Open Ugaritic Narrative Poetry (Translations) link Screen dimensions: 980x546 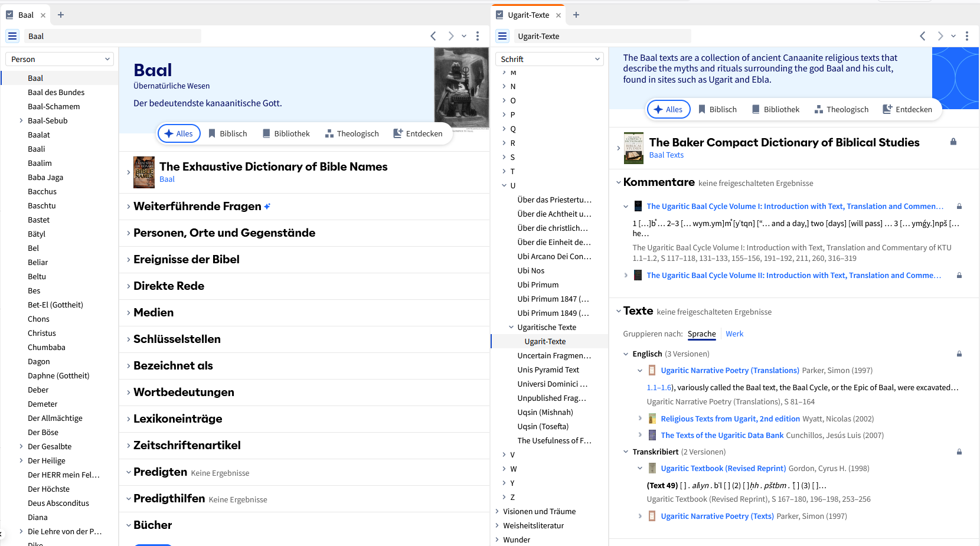tap(730, 370)
